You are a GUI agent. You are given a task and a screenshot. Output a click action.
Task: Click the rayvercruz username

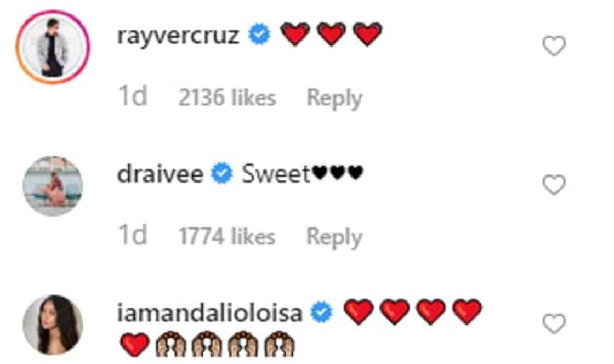click(x=178, y=36)
